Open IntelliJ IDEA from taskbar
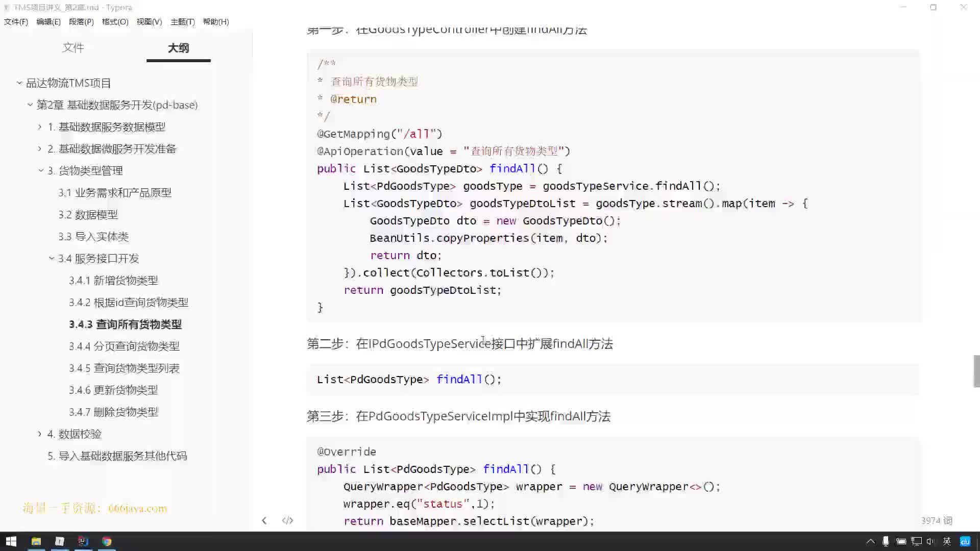 tap(83, 541)
